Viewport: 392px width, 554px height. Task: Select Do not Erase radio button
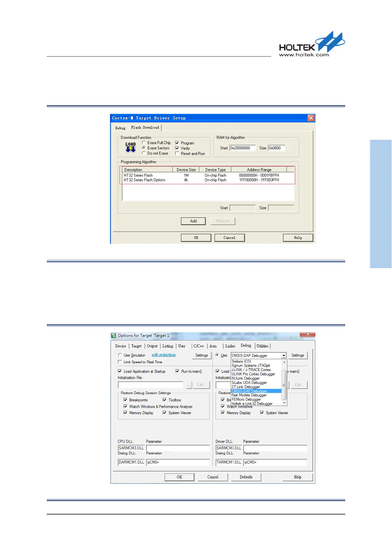click(x=144, y=153)
